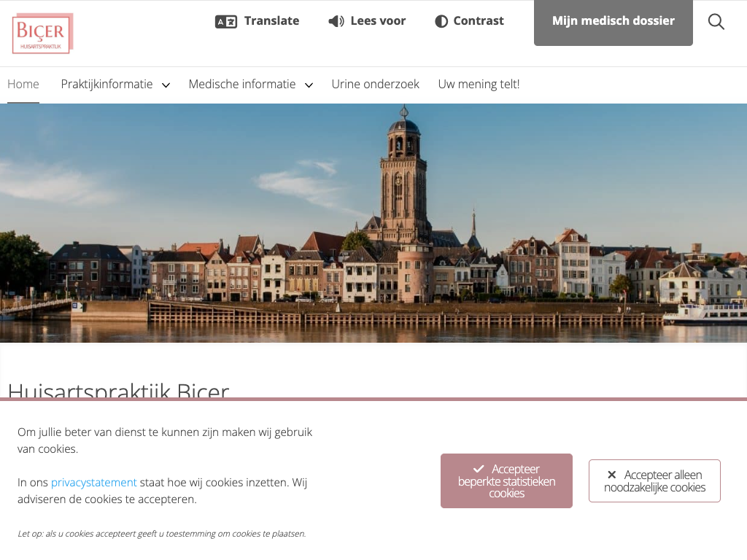
Task: Accept limited statistics cookies
Action: [x=506, y=481]
